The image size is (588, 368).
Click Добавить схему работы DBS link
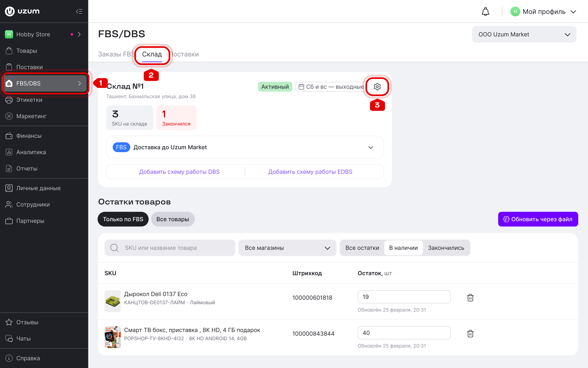179,172
